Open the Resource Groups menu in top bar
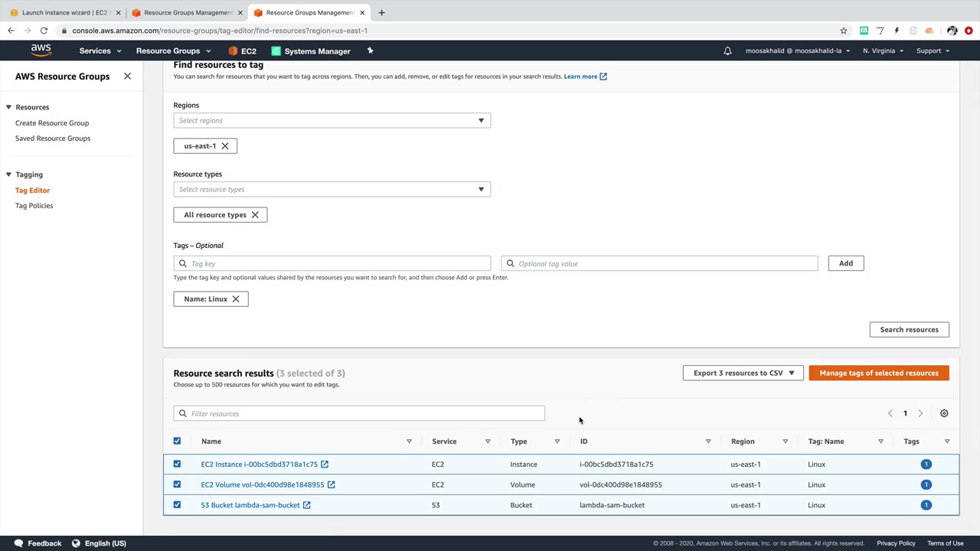 pos(173,51)
